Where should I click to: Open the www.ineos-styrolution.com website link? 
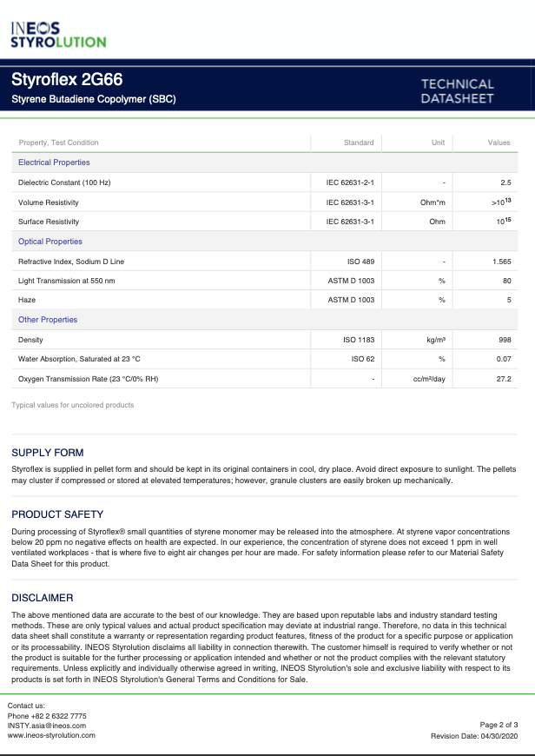click(51, 735)
